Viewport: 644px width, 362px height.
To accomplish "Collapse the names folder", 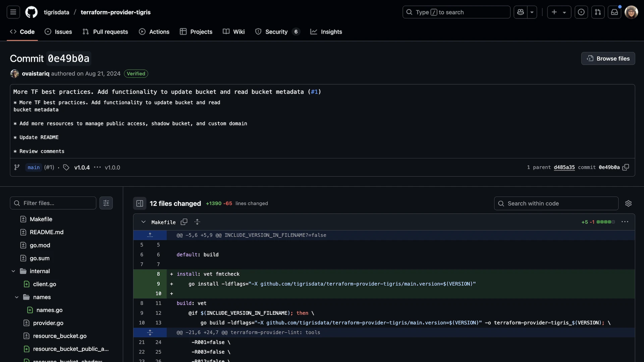I will (17, 297).
